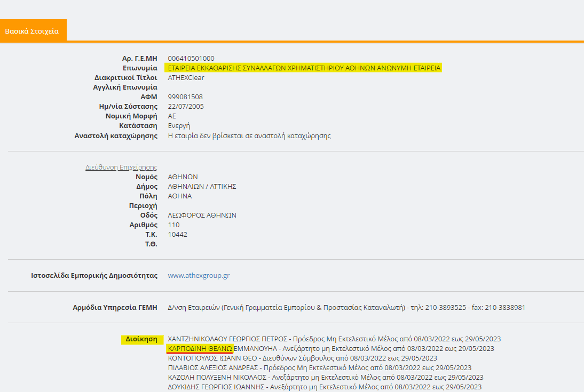Select the Ημ/νία Σύστασης label
584x392 pixels.
[x=128, y=107]
